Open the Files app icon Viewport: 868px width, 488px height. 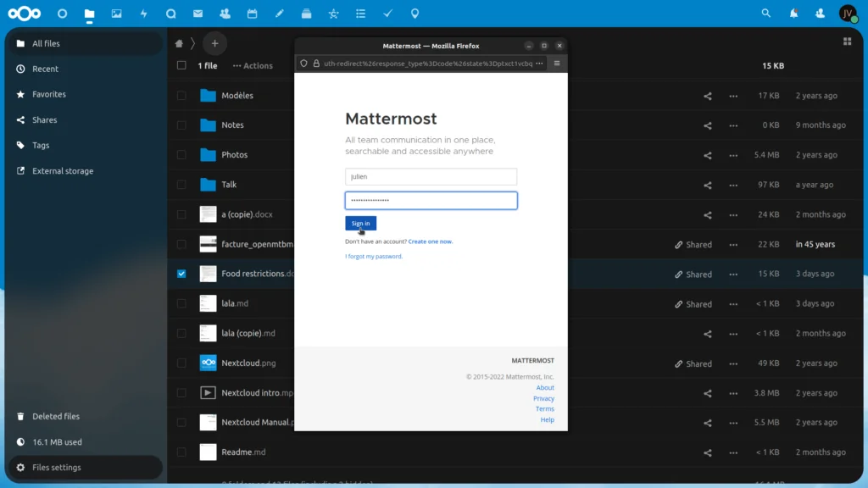point(89,14)
